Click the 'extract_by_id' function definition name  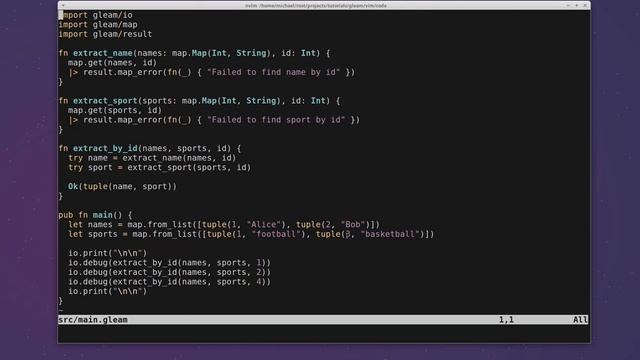pyautogui.click(x=105, y=148)
